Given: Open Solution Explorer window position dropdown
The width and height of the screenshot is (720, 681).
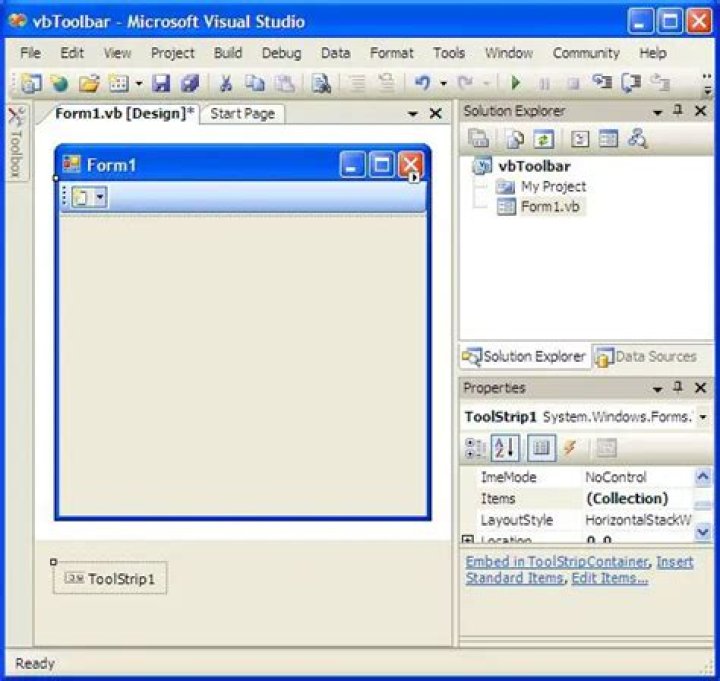Looking at the screenshot, I should tap(658, 112).
